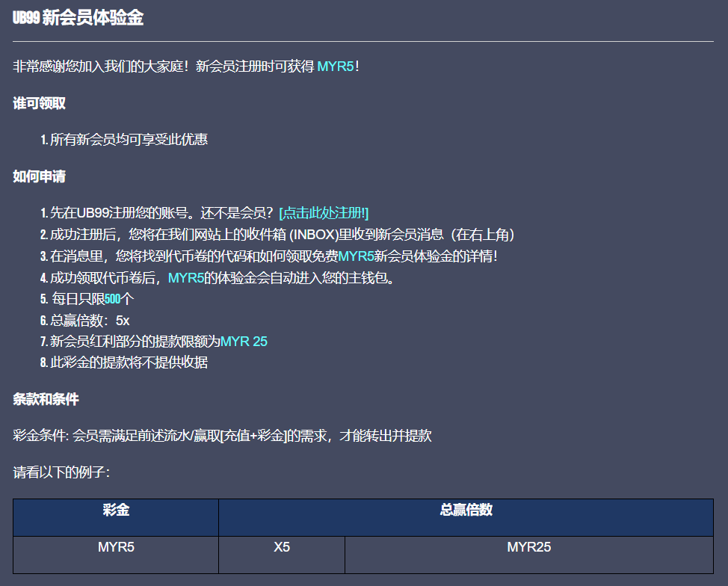This screenshot has height=586, width=728.
Task: Click the highlighted MYR 25 withdrawal limit
Action: (x=244, y=342)
